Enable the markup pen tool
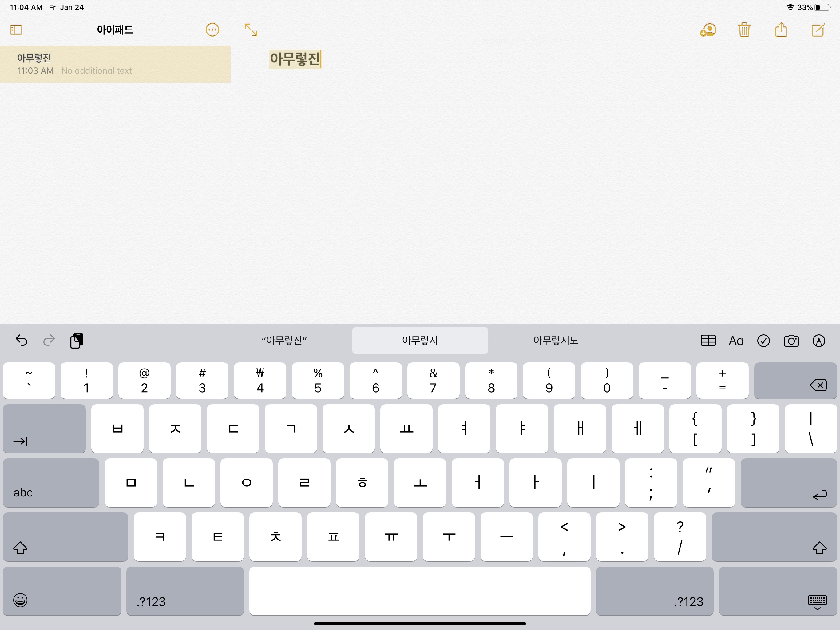This screenshot has height=630, width=840. click(819, 341)
